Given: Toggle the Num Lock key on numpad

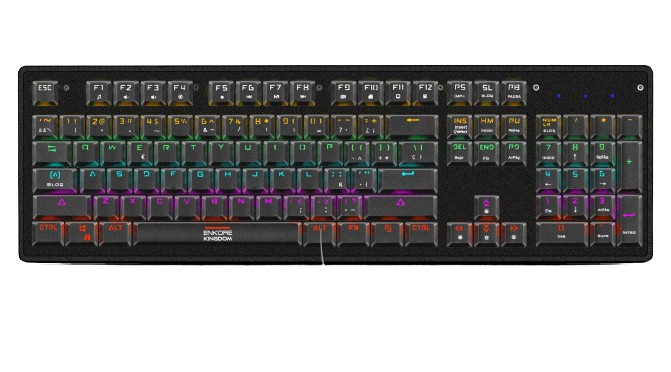Looking at the screenshot, I should click(x=549, y=125).
